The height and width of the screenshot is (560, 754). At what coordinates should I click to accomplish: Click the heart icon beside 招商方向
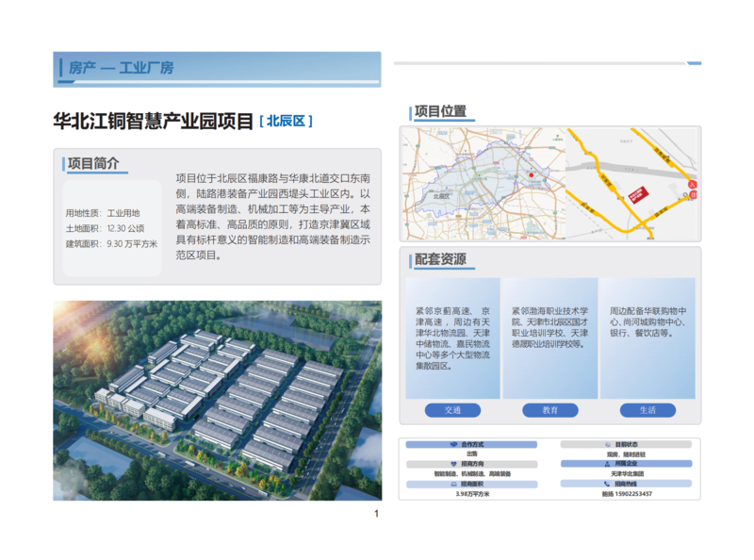point(453,464)
